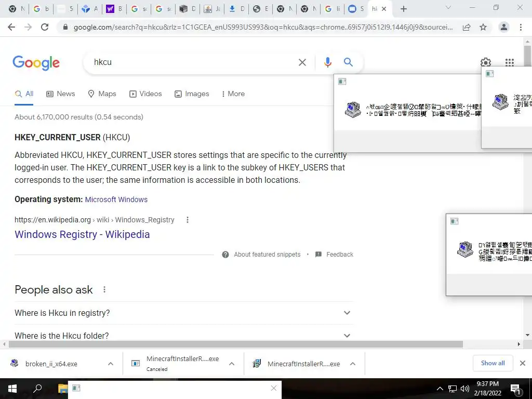Switch to Images results
Viewport: 532px width, 399px height.
click(x=192, y=94)
